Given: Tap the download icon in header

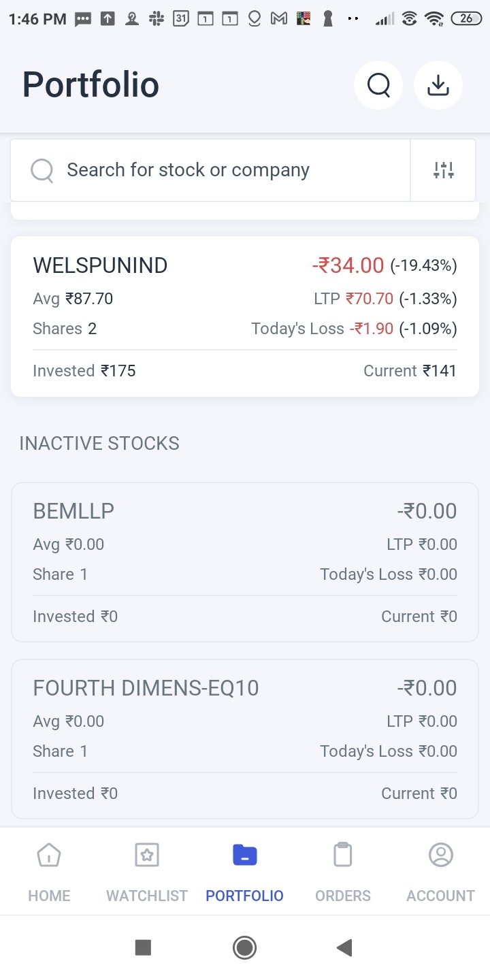Looking at the screenshot, I should coord(438,86).
